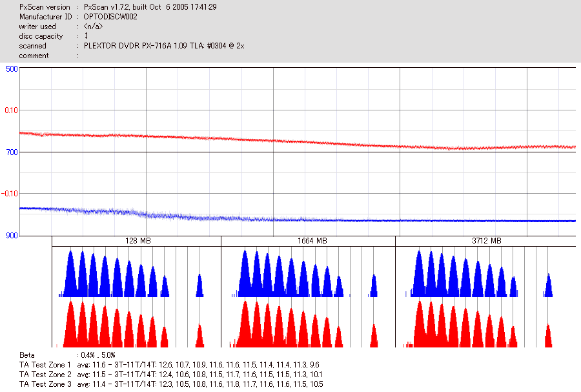Screen dimensions: 581x392
Task: Click the 'comment' label
Action: tap(34, 56)
